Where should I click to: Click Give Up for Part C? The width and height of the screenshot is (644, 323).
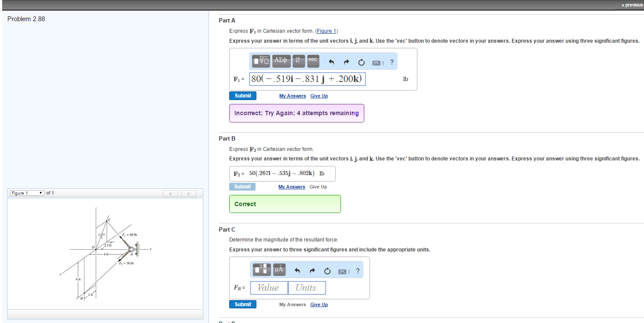(319, 304)
